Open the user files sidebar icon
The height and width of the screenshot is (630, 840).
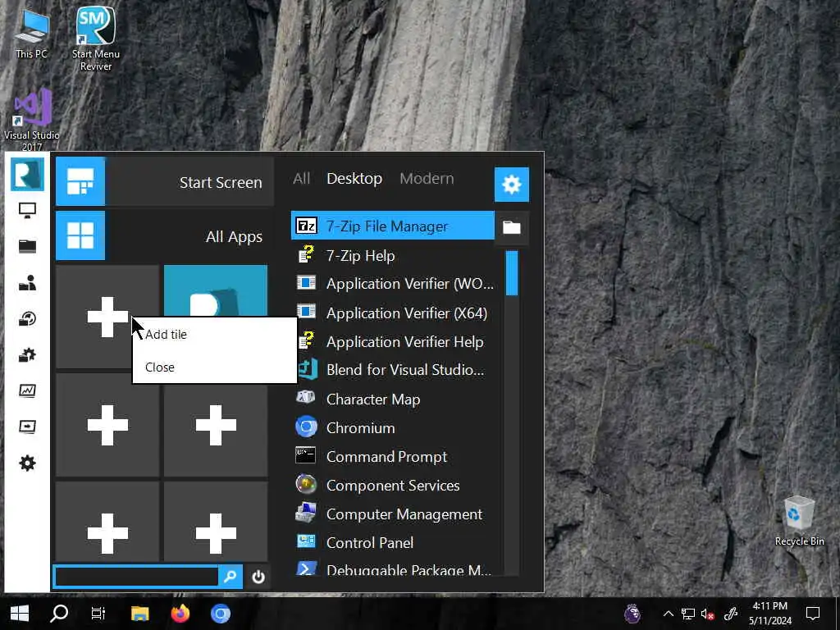click(x=27, y=282)
